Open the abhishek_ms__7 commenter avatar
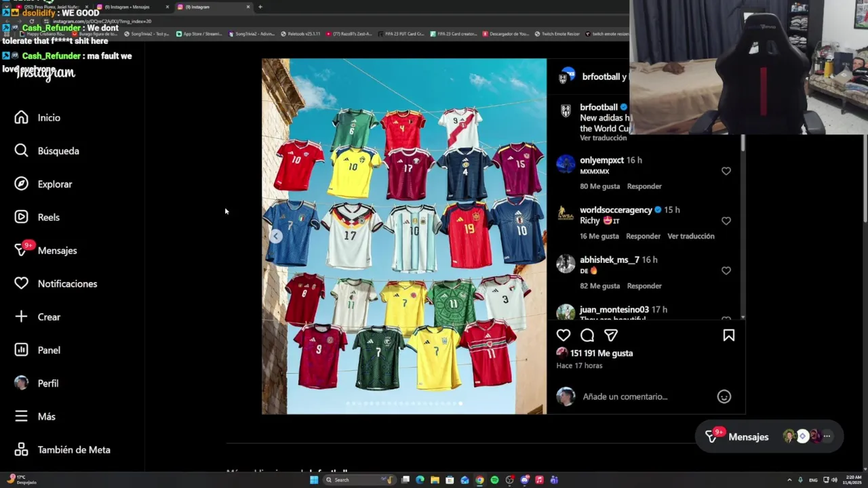The image size is (868, 488). pos(566,264)
